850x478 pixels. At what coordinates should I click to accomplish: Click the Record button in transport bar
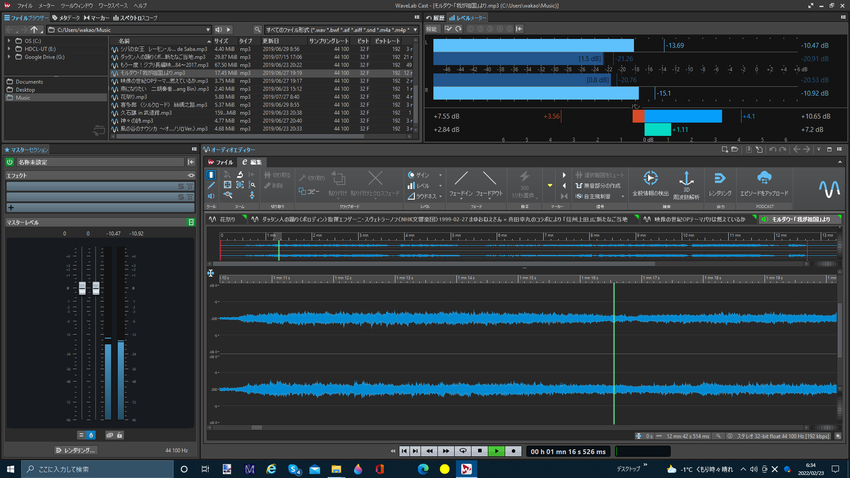(x=513, y=451)
